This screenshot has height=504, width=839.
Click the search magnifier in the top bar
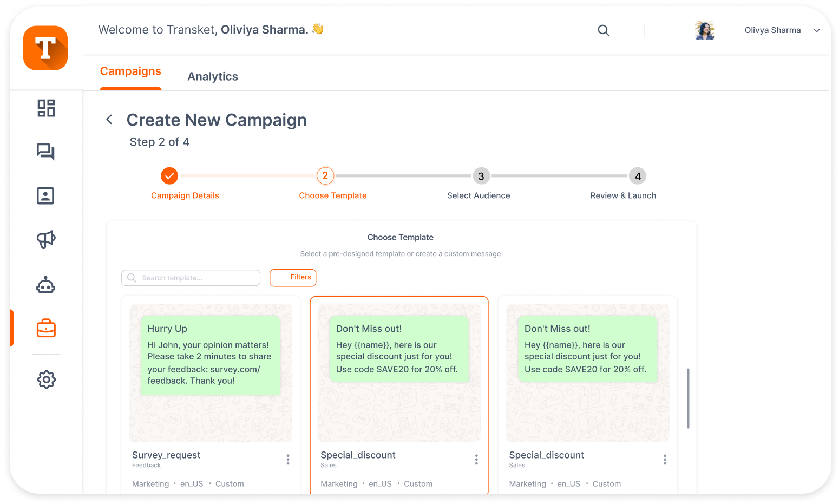pyautogui.click(x=604, y=30)
